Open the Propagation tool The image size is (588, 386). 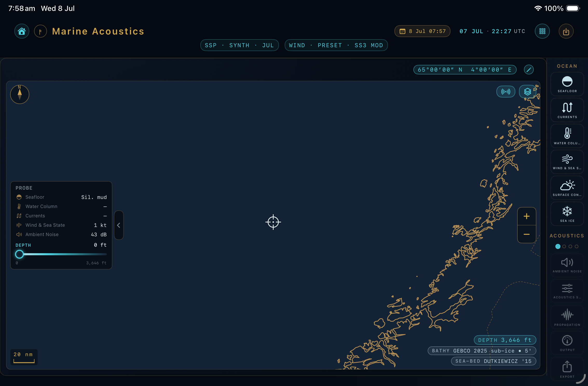[x=567, y=317]
